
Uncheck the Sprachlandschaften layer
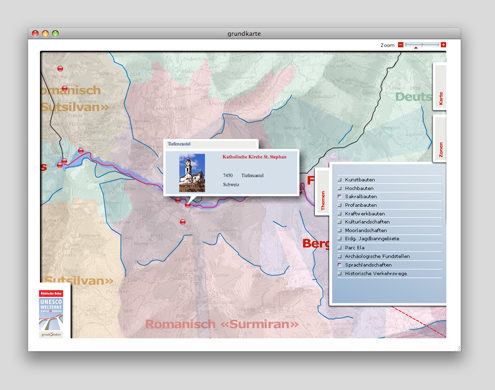point(340,265)
